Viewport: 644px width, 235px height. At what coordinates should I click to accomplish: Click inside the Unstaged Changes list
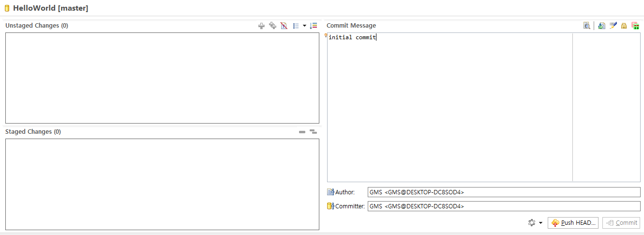click(x=162, y=78)
